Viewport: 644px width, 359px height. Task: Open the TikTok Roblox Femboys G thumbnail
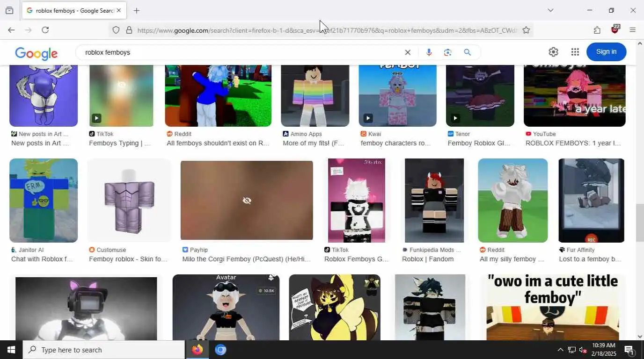coord(357,201)
